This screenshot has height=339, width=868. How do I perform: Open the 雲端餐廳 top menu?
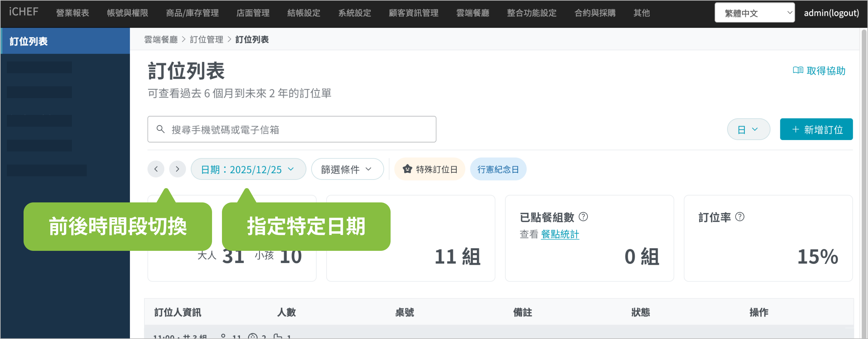tap(472, 13)
